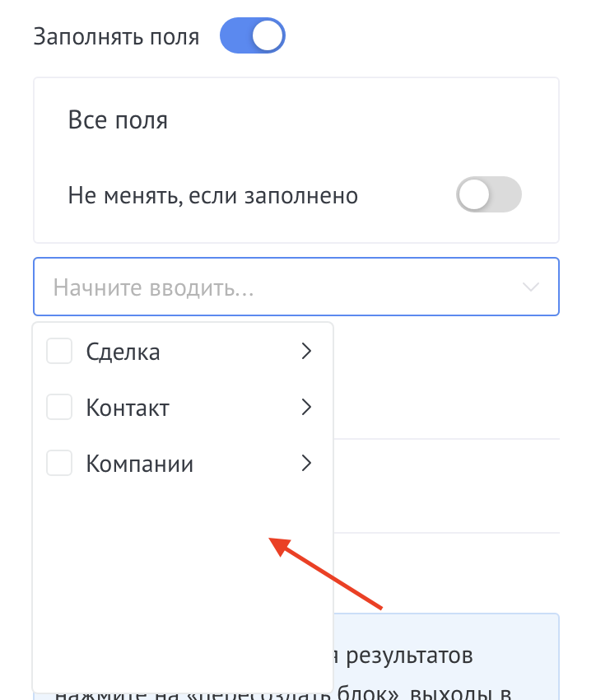This screenshot has height=700, width=596.
Task: Collapse the field dropdown using down chevron
Action: pyautogui.click(x=531, y=287)
